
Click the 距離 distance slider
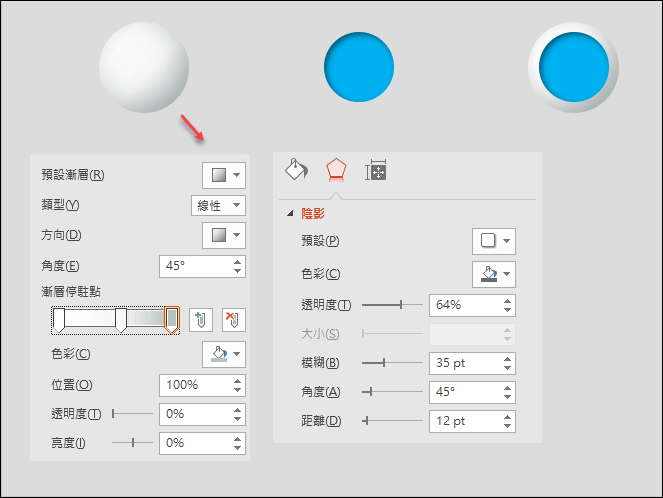392,421
